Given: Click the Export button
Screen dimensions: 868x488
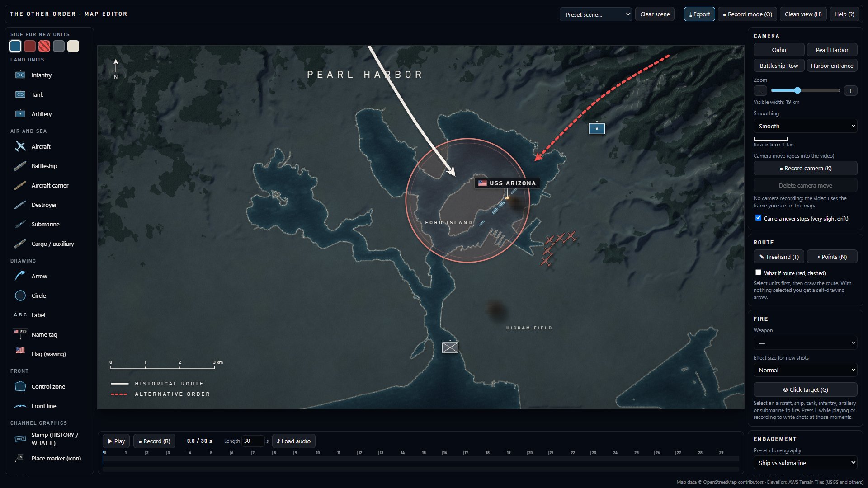Looking at the screenshot, I should coord(699,14).
